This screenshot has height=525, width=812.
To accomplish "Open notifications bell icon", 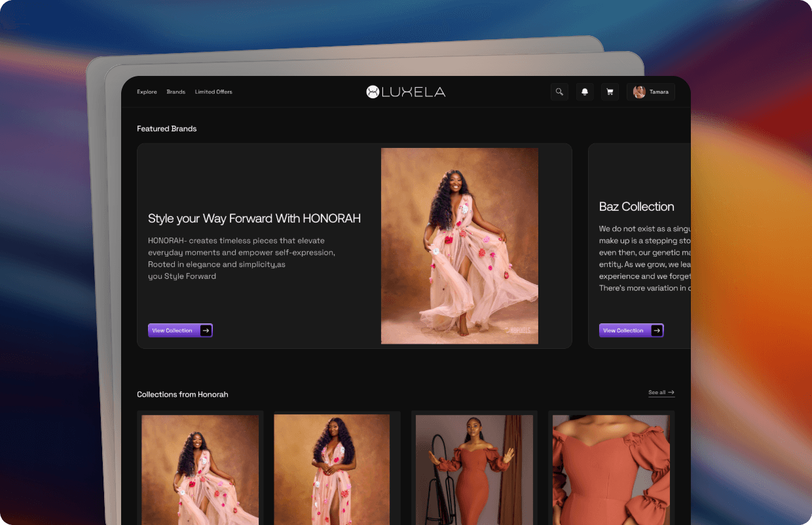I will [585, 92].
